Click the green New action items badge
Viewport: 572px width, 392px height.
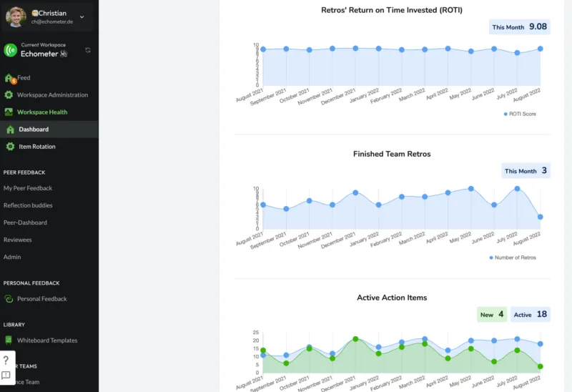coord(491,315)
